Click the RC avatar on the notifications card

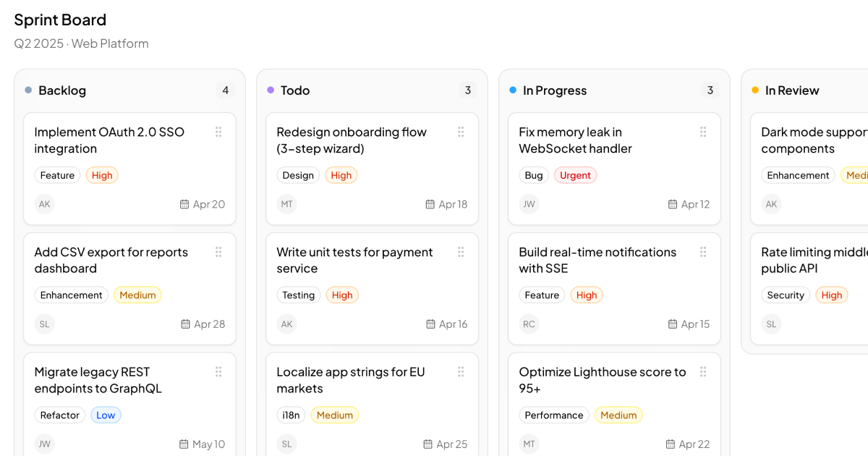tap(529, 324)
